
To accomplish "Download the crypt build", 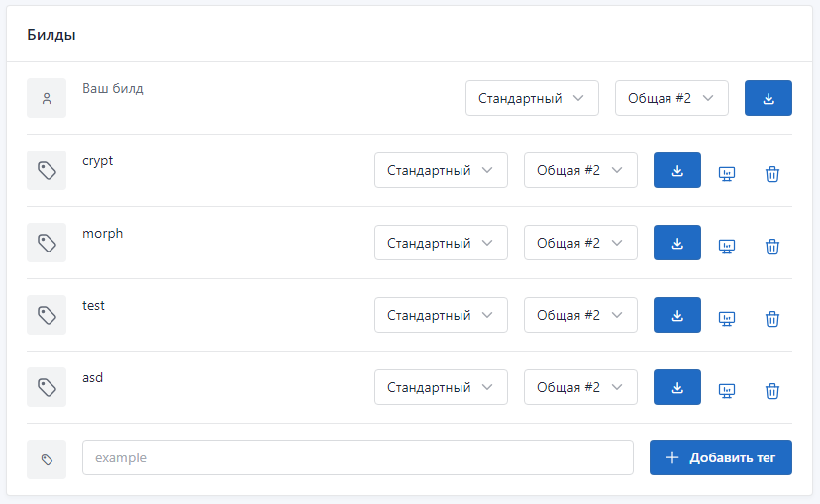I will click(x=677, y=170).
